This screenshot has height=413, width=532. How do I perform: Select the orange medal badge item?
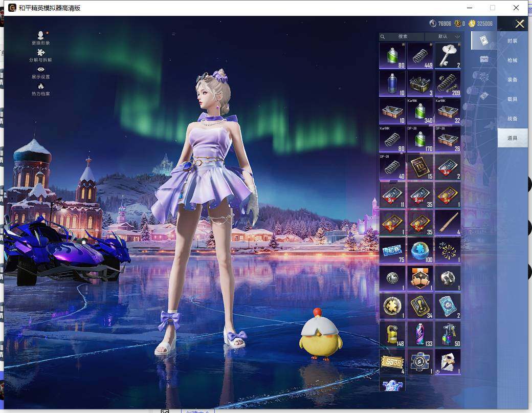coord(420,278)
